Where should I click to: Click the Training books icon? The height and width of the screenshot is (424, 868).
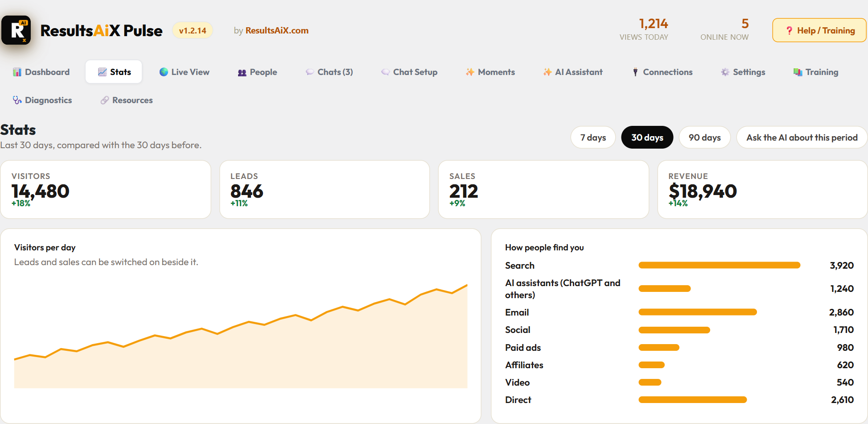[798, 72]
